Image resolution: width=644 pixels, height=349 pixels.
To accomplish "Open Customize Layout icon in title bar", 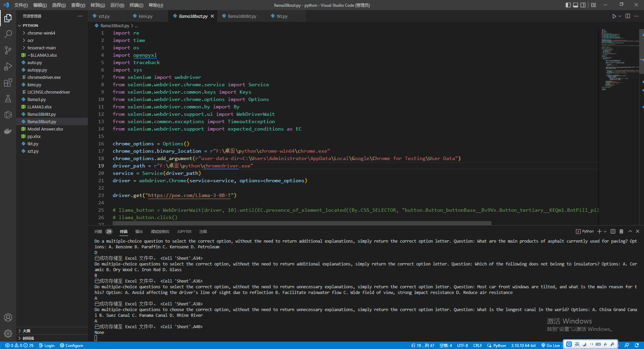I will point(593,5).
